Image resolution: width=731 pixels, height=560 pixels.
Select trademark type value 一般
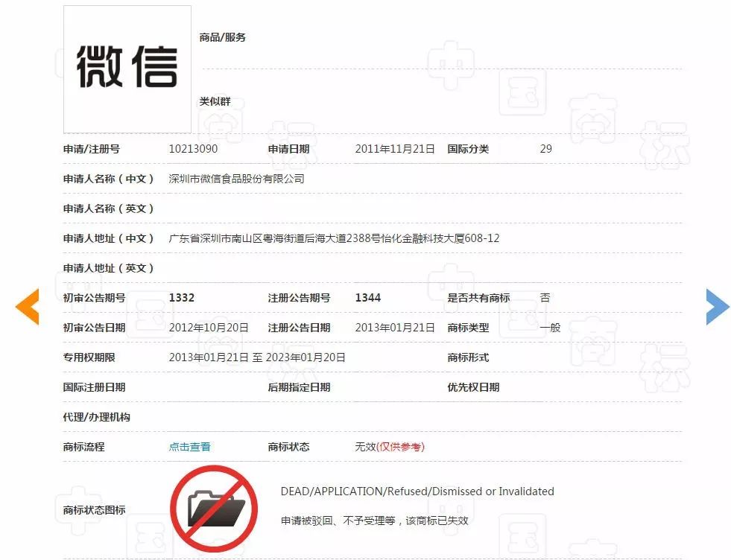click(550, 328)
